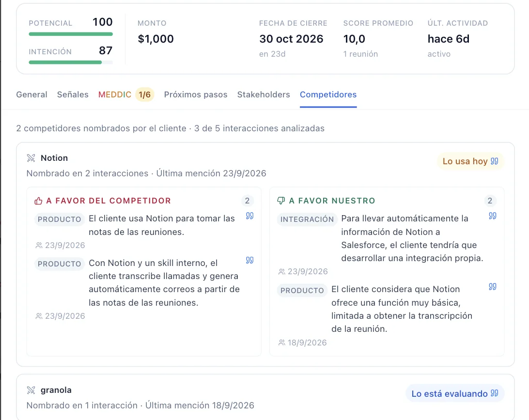529x420 pixels.
Task: Go to the Próximos pasos tab
Action: pos(196,94)
